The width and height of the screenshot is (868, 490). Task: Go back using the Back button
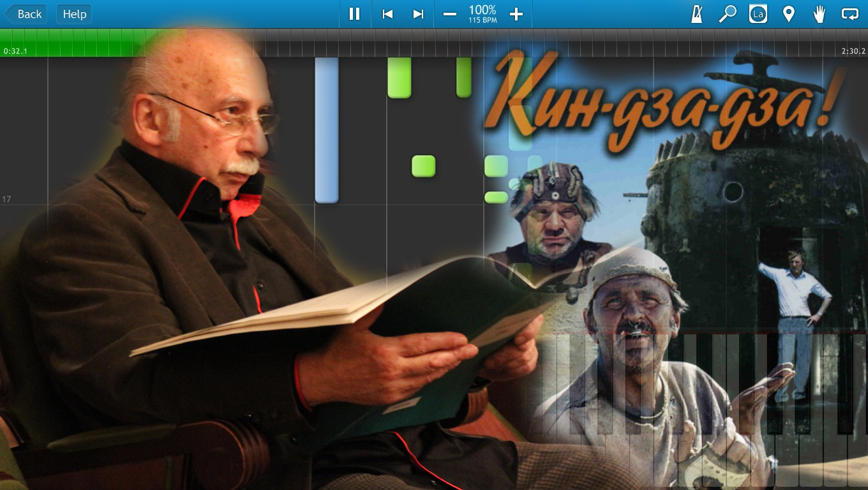click(26, 14)
